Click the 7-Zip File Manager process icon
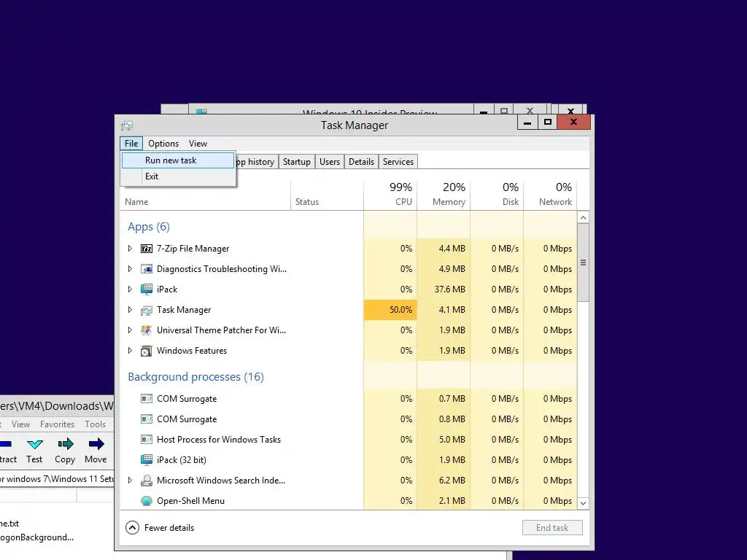Viewport: 747px width, 560px height. [146, 249]
